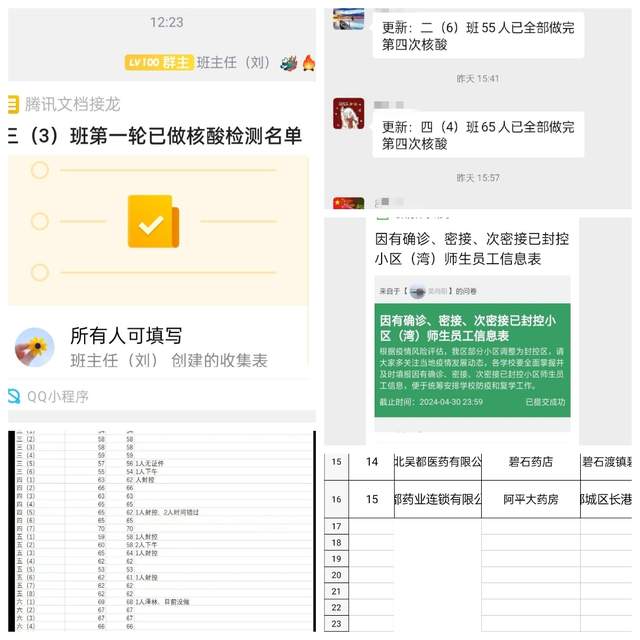Viewport: 640px width, 640px height.
Task: Click the 昨天 15:41 timestamp
Action: tap(478, 78)
